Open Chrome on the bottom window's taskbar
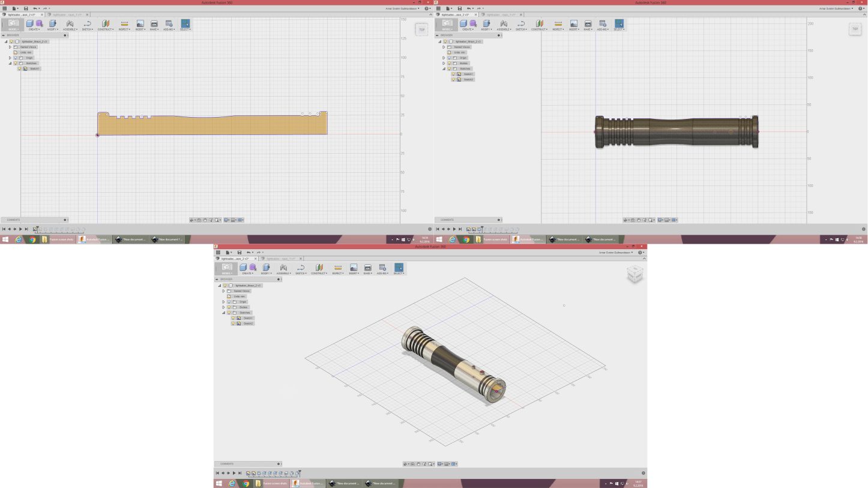Image resolution: width=868 pixels, height=488 pixels. click(246, 483)
